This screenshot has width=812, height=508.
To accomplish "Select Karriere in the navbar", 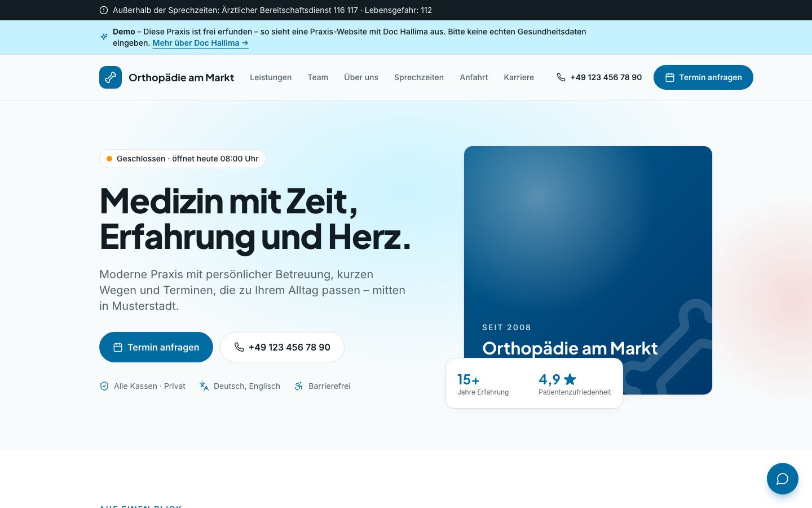I will point(519,77).
